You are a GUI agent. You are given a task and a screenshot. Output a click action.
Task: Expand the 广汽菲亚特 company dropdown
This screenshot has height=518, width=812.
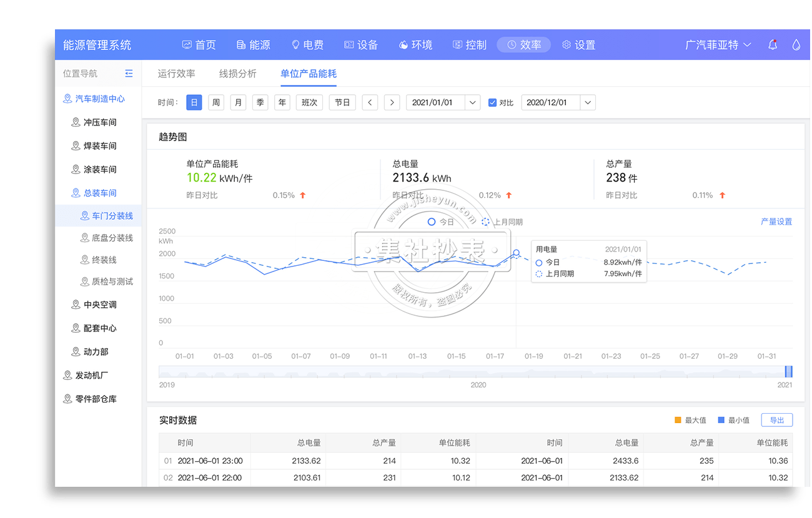[x=718, y=45]
